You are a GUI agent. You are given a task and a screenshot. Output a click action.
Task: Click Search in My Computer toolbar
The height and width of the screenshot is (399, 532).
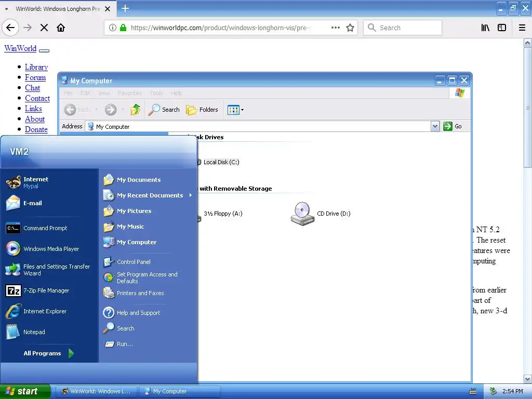(x=164, y=110)
